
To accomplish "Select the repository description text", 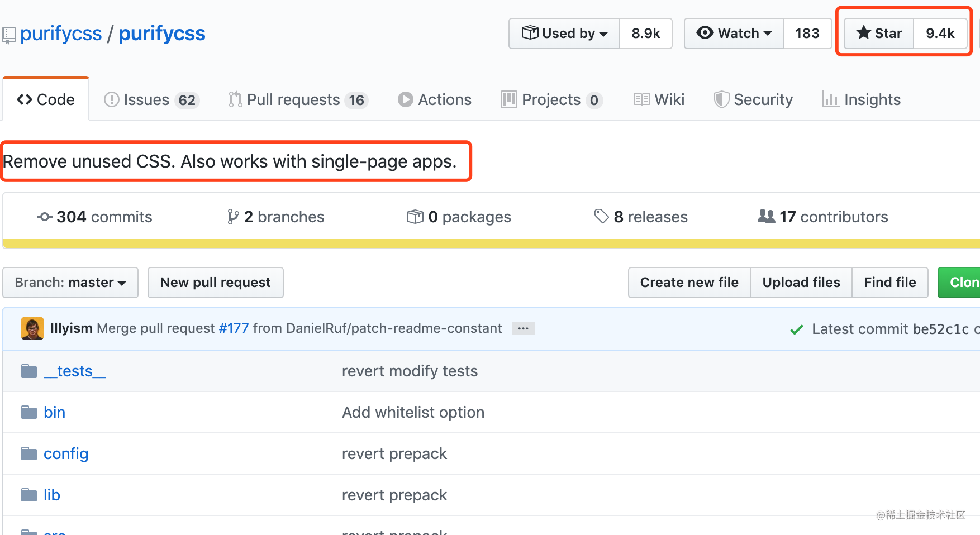I will pos(230,161).
